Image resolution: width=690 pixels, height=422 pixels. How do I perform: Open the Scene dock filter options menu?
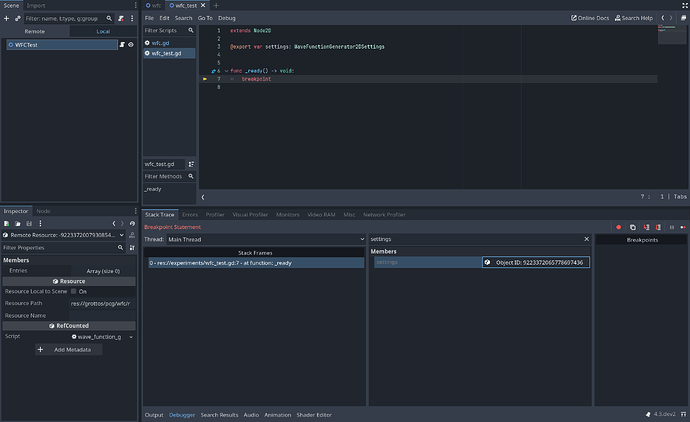(132, 18)
